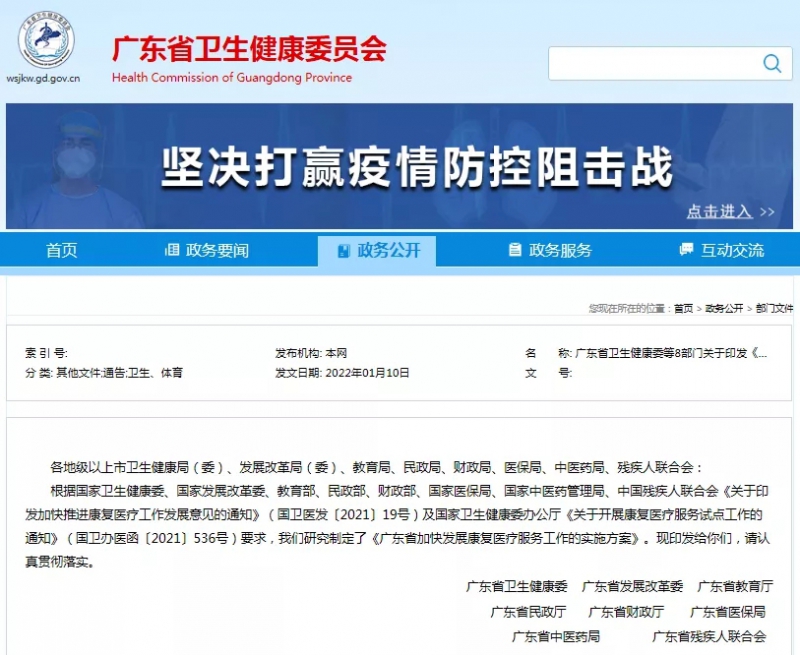Viewport: 800px width, 655px height.
Task: Click the 政务服务 service icon
Action: (515, 251)
